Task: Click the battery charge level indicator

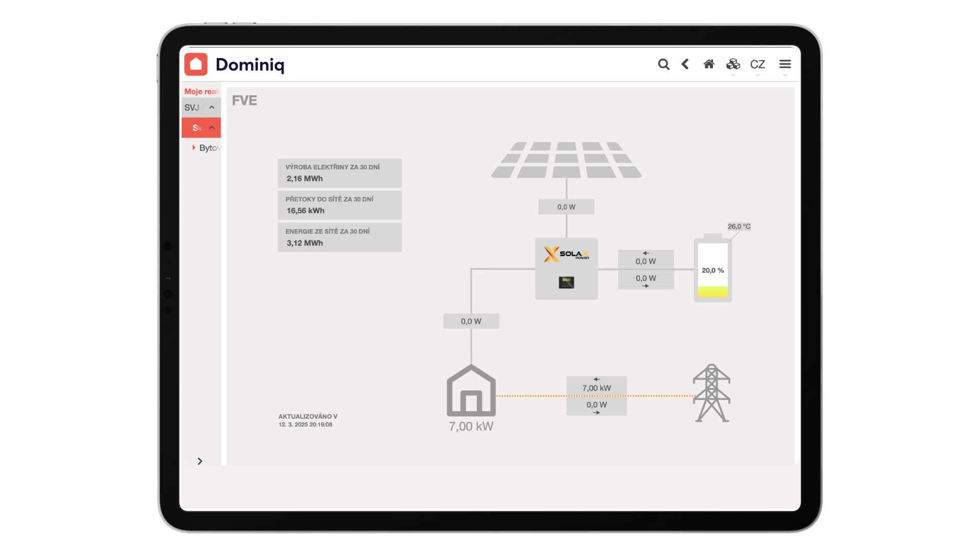Action: (713, 270)
